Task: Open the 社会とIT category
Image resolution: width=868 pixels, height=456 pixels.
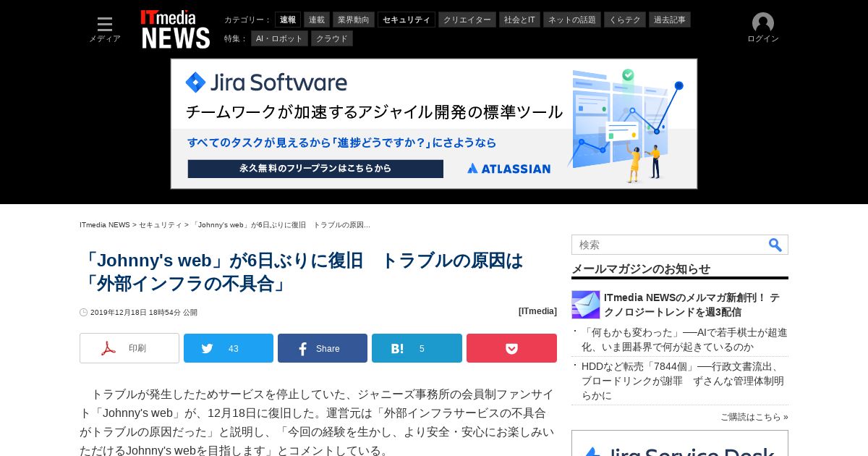Action: click(519, 20)
